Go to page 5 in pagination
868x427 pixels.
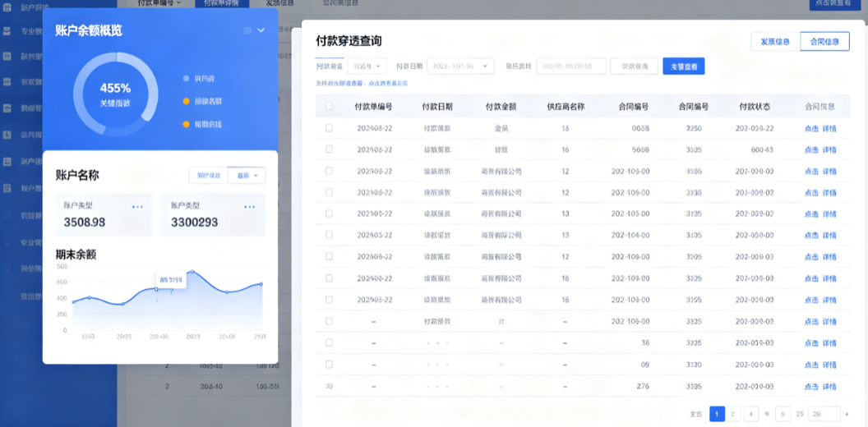pos(783,414)
